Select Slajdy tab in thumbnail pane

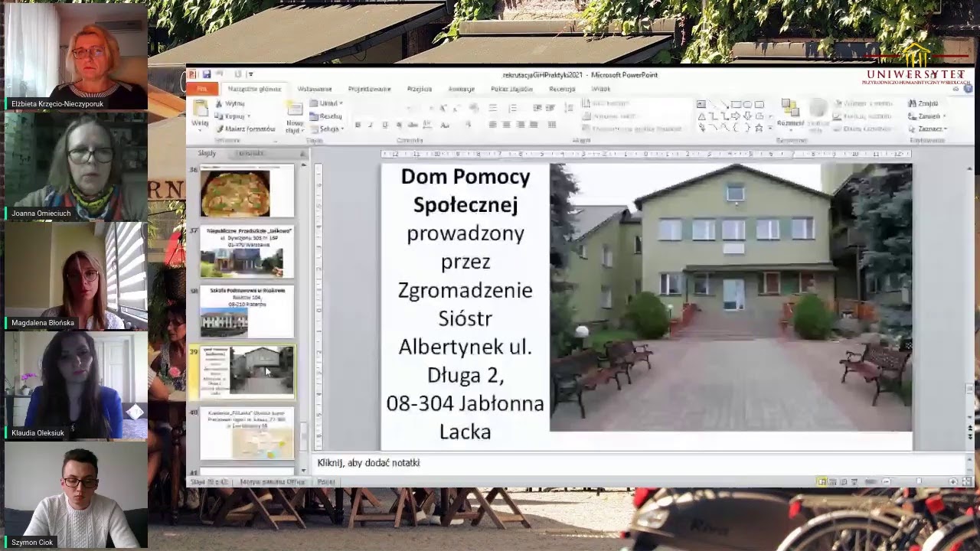[x=207, y=153]
